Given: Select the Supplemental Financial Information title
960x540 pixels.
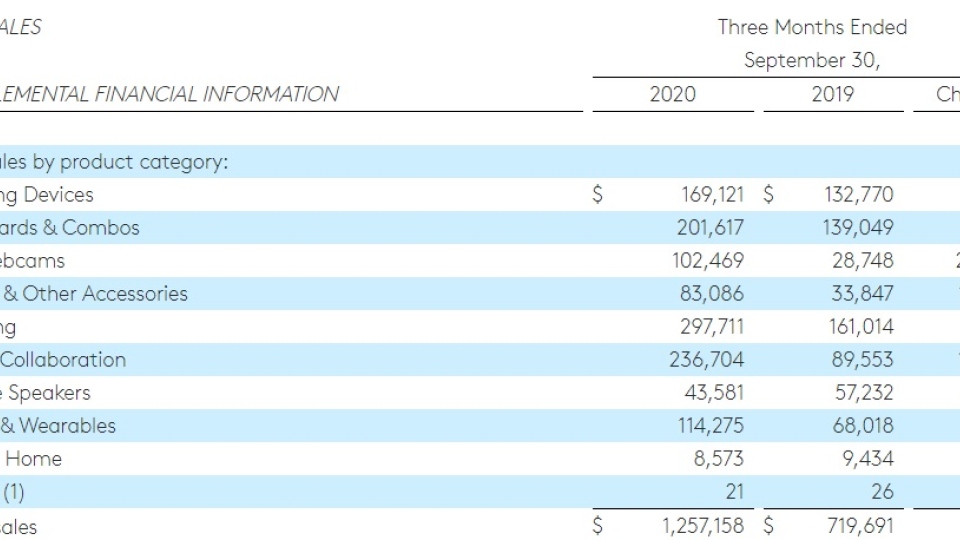Looking at the screenshot, I should pyautogui.click(x=169, y=94).
